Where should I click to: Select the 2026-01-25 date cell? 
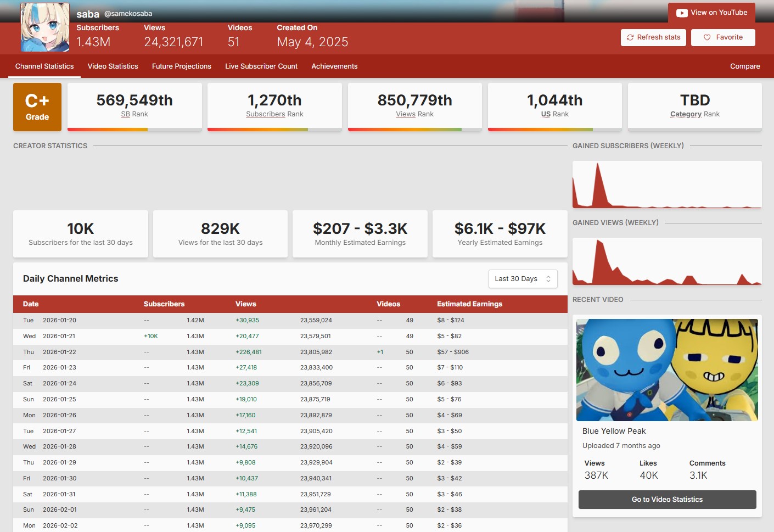click(x=59, y=400)
